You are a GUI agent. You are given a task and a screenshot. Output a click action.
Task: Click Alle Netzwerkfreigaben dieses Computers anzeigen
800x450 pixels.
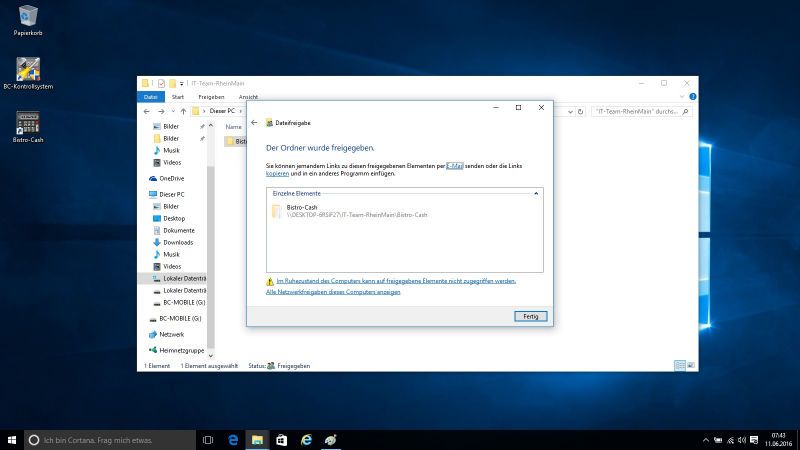(333, 292)
